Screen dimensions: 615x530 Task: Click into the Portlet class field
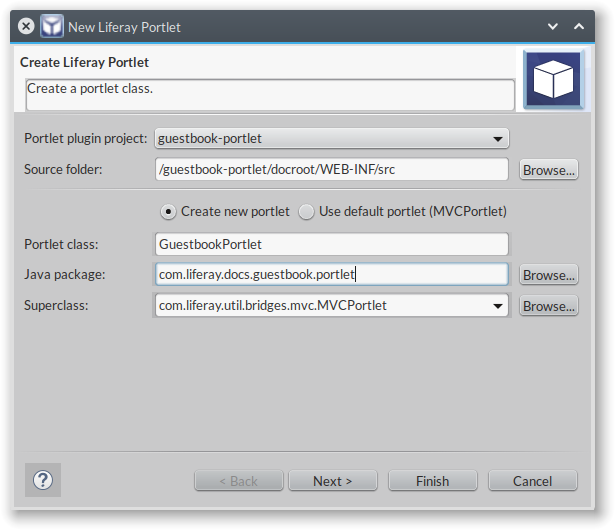point(332,244)
